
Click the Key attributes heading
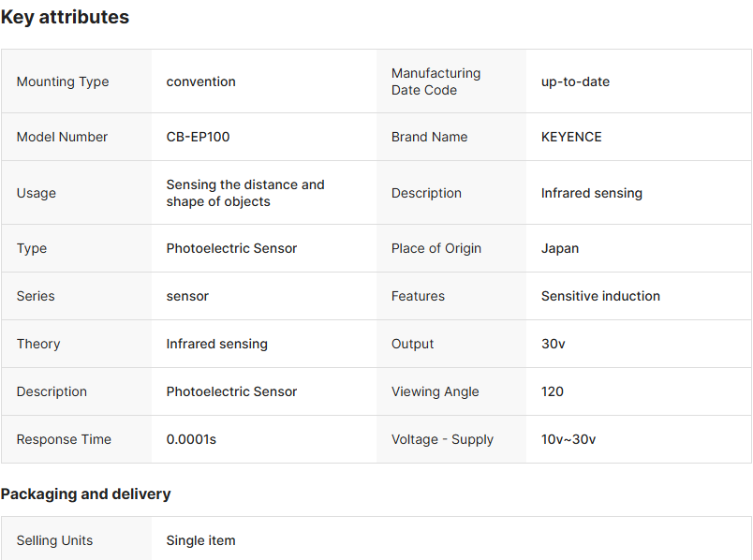(x=66, y=17)
